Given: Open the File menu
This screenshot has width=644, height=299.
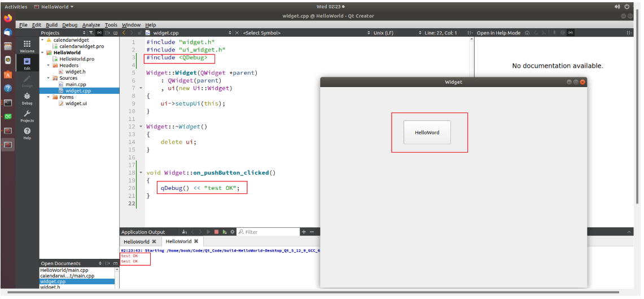Looking at the screenshot, I should click(x=23, y=25).
